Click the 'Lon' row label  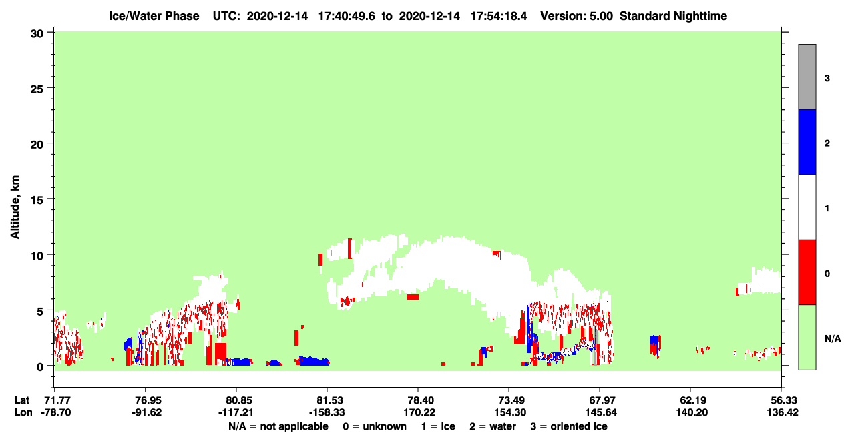[x=22, y=412]
